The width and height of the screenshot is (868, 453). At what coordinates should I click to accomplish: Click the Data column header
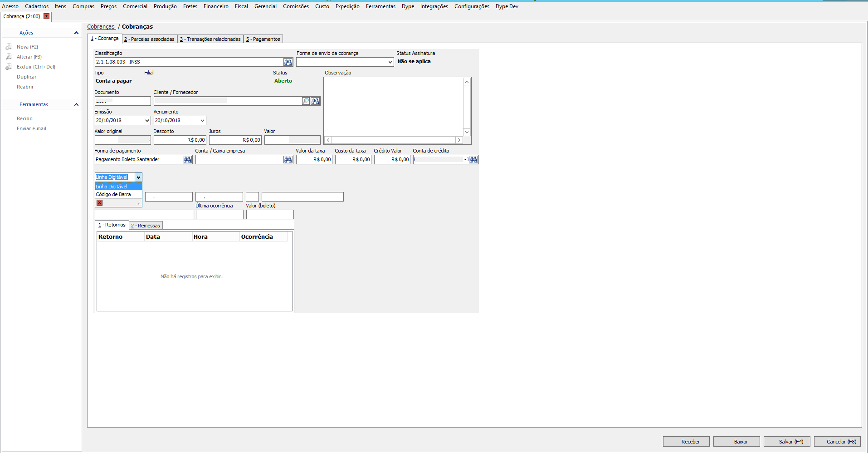[168, 237]
